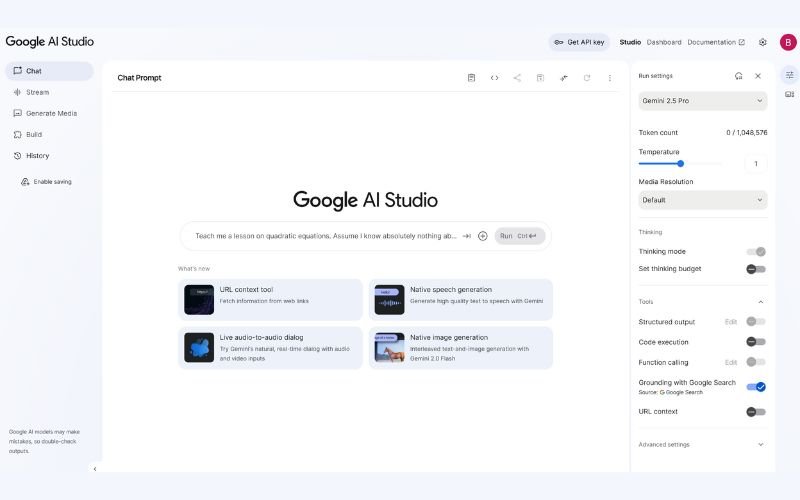Open the three-dot more options menu

coord(610,78)
